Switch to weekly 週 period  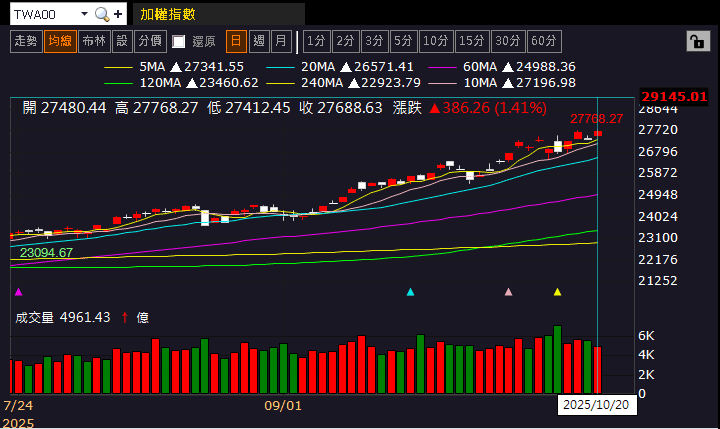259,41
